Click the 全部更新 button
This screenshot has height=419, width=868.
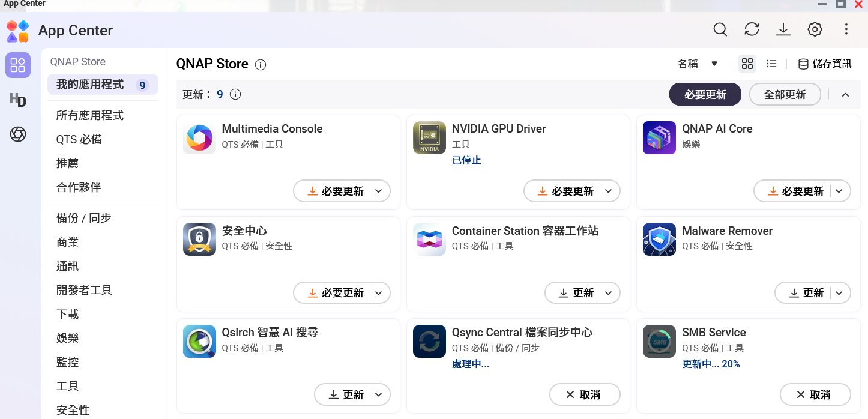[785, 95]
